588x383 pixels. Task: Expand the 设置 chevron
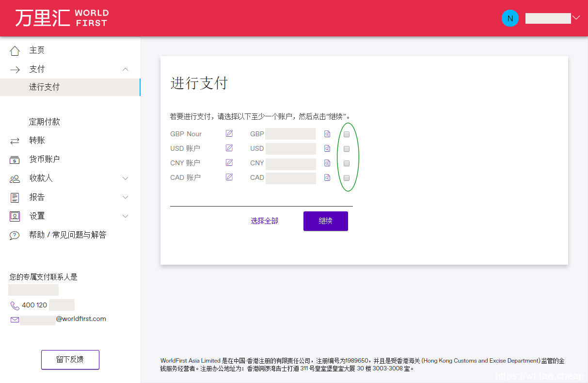point(126,216)
